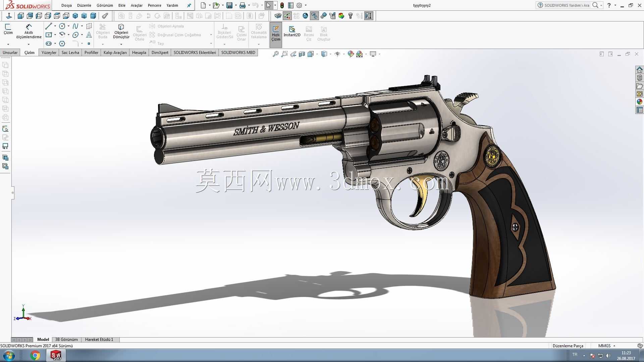Open the Hareket Etüdü 1 tab

tap(99, 340)
